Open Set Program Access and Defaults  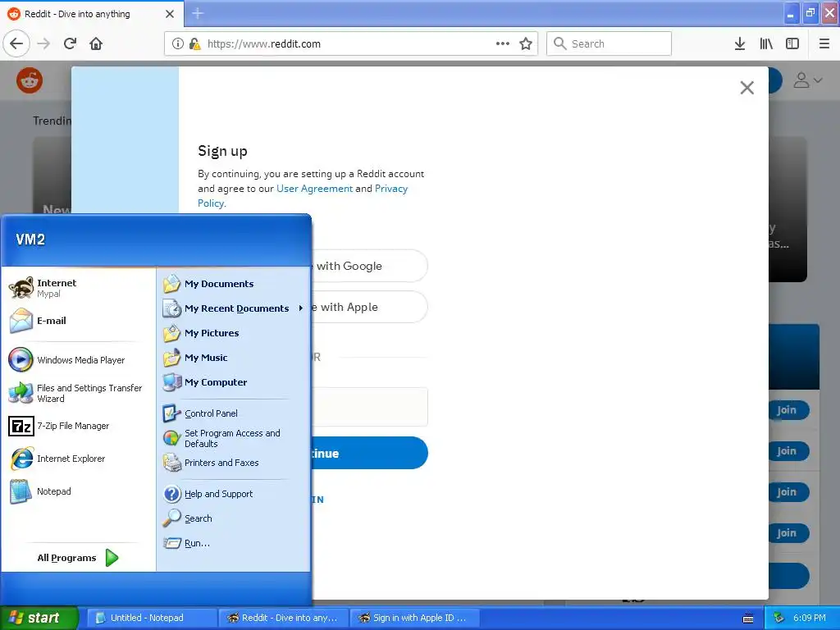point(234,438)
